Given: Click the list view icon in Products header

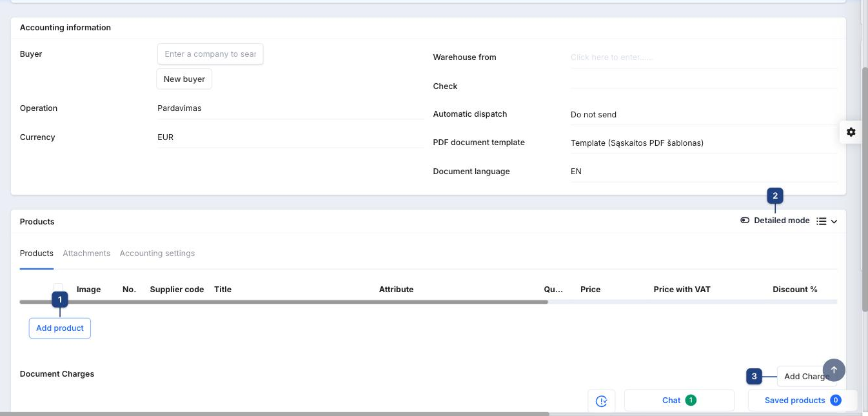Looking at the screenshot, I should [x=821, y=221].
